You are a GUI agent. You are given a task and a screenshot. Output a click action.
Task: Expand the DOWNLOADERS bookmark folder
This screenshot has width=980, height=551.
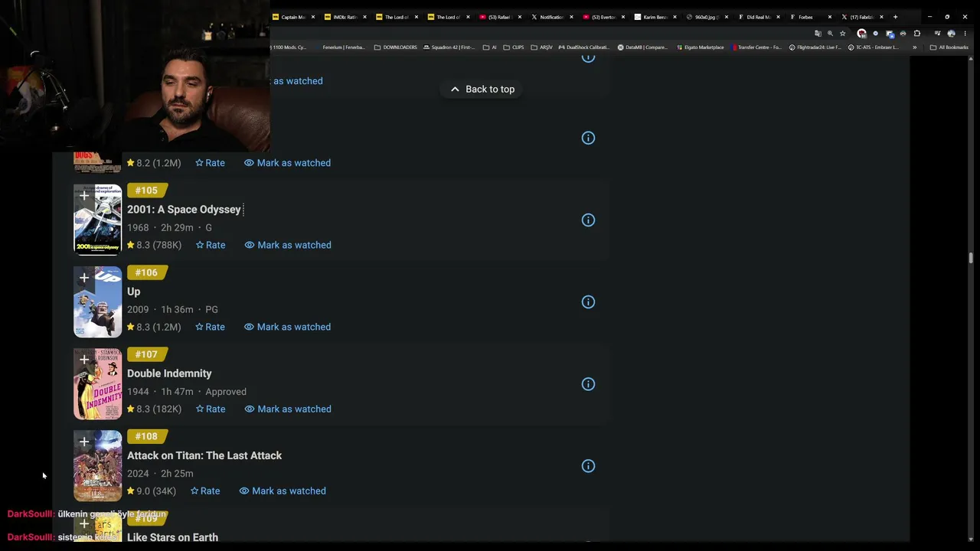[395, 47]
